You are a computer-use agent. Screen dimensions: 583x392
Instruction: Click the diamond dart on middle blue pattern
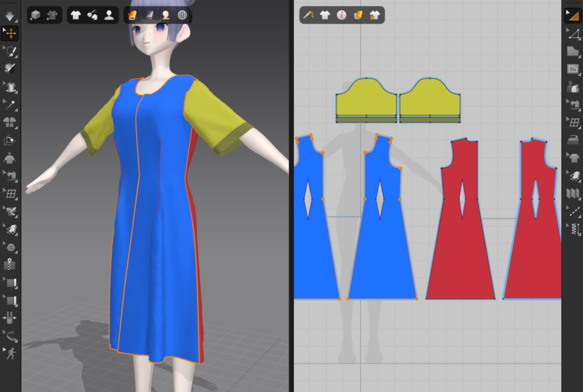pos(380,199)
